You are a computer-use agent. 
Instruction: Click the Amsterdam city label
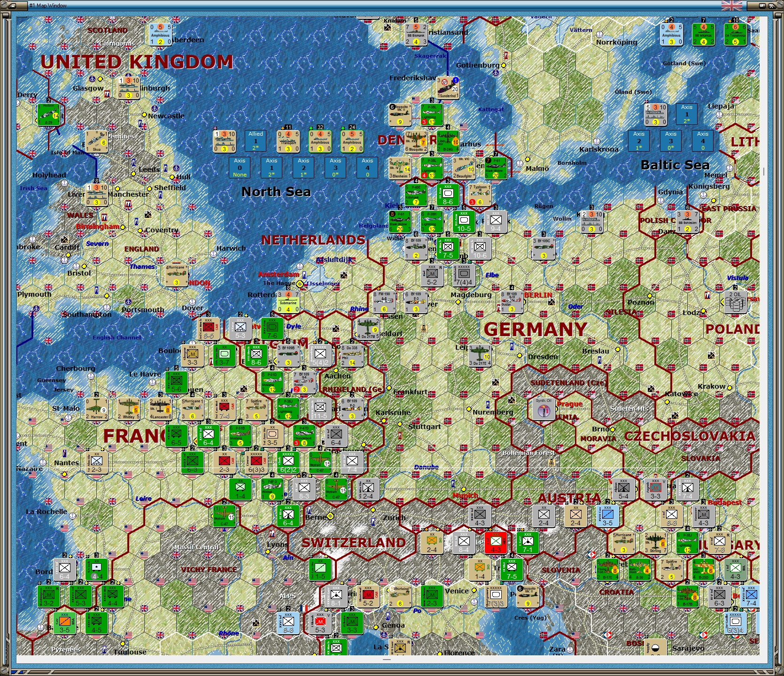point(278,274)
